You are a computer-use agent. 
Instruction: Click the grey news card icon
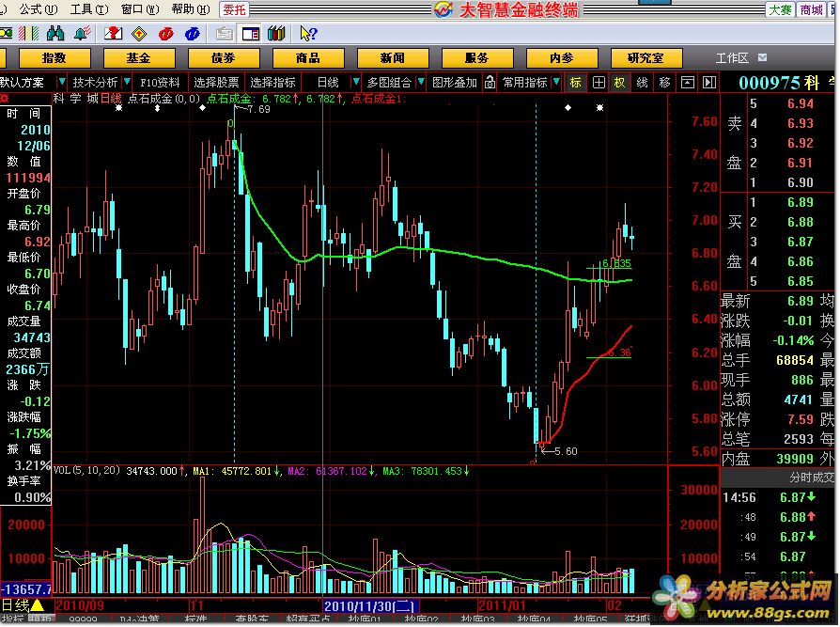click(224, 34)
